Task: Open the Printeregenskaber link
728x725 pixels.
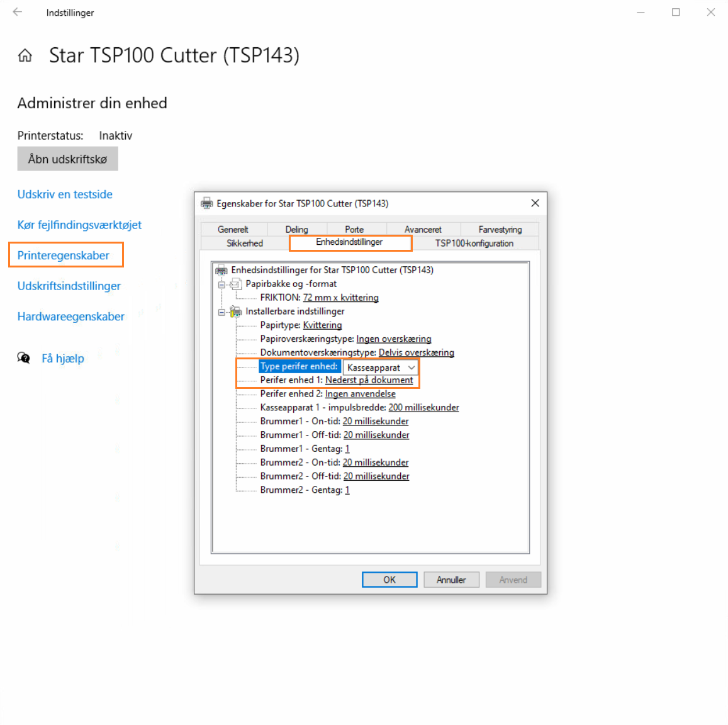Action: [x=64, y=256]
